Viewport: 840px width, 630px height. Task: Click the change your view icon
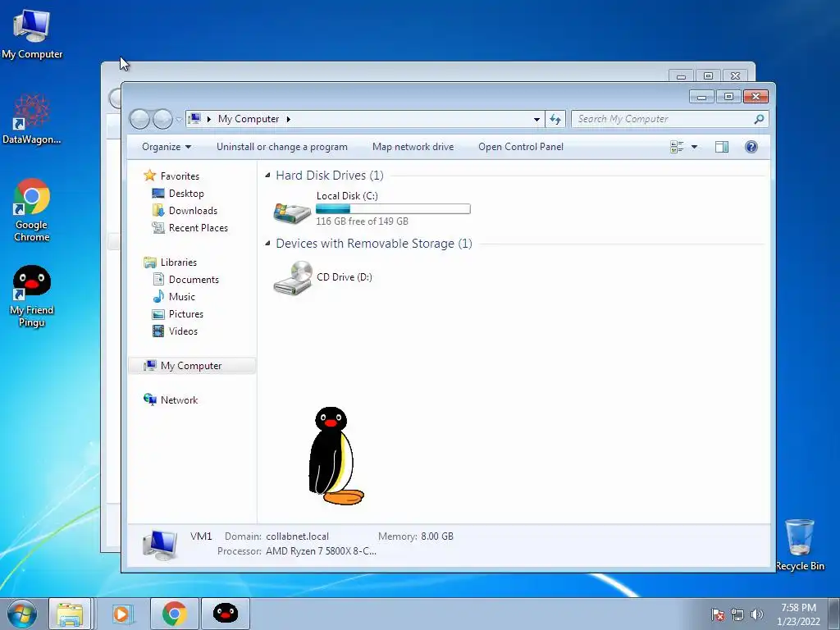click(x=677, y=147)
